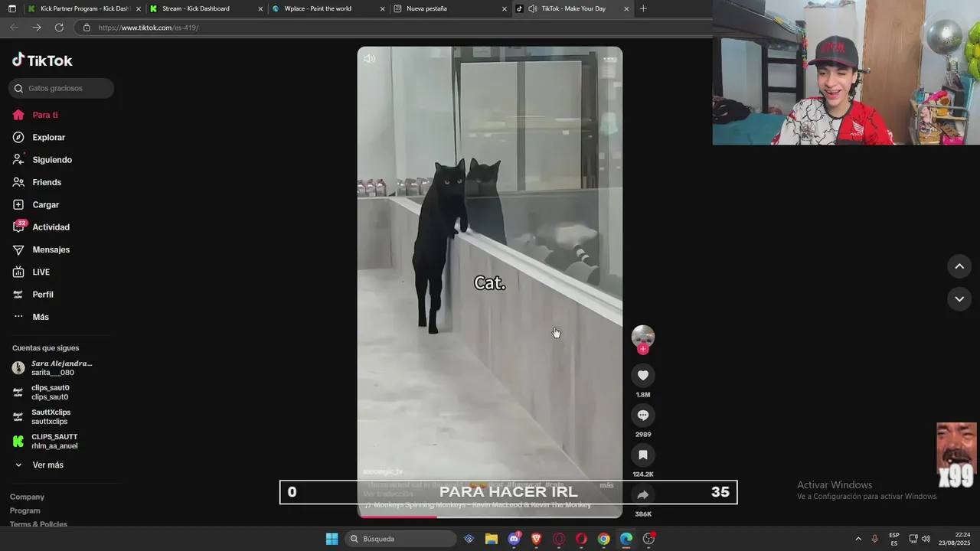Expand the caption with más
The image size is (980, 551).
click(606, 485)
